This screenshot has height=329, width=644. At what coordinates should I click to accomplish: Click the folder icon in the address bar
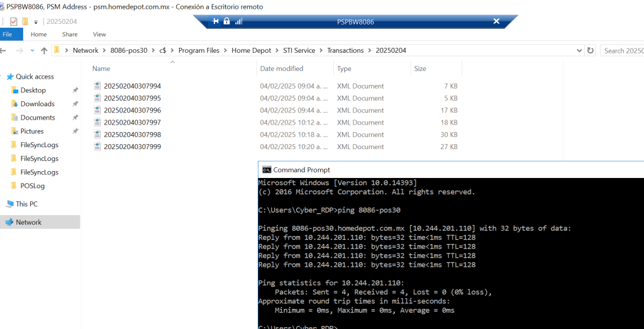57,50
